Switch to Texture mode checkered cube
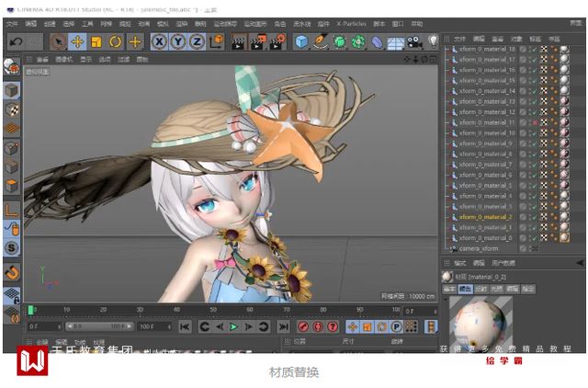 pyautogui.click(x=12, y=110)
